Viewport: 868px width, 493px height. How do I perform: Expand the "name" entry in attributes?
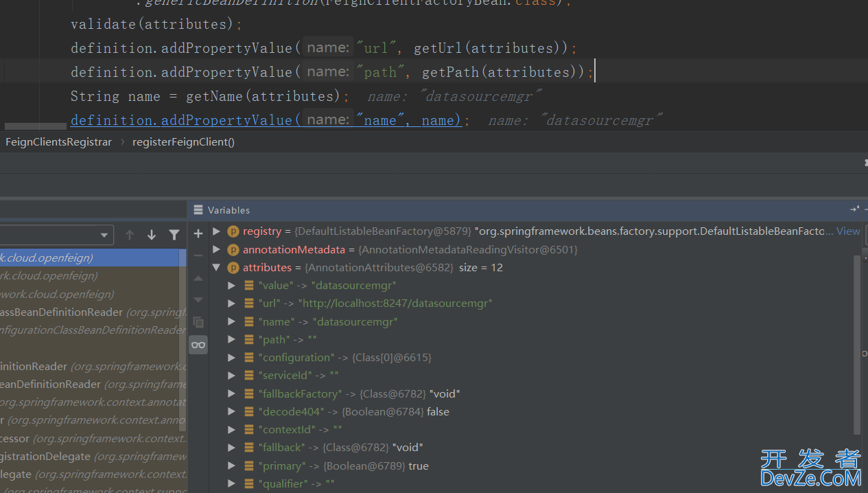[x=232, y=321]
